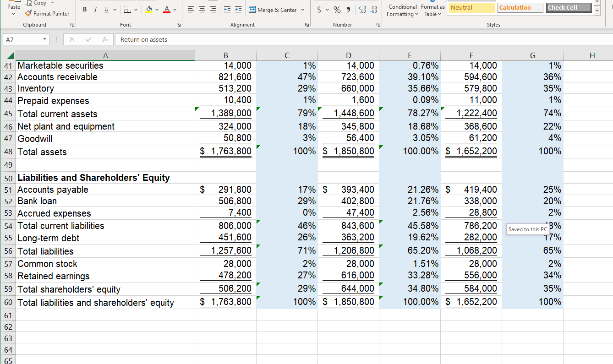
Task: Toggle Bold formatting
Action: [x=85, y=10]
